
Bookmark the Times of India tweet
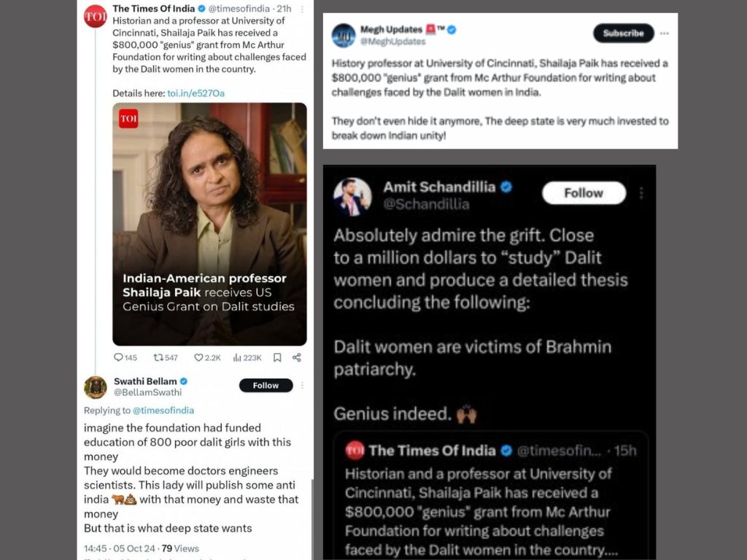277,357
